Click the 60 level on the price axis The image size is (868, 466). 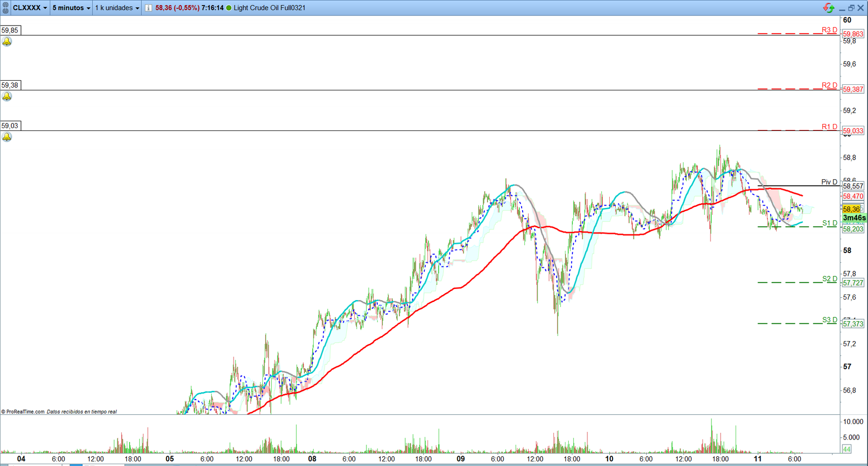pyautogui.click(x=847, y=20)
